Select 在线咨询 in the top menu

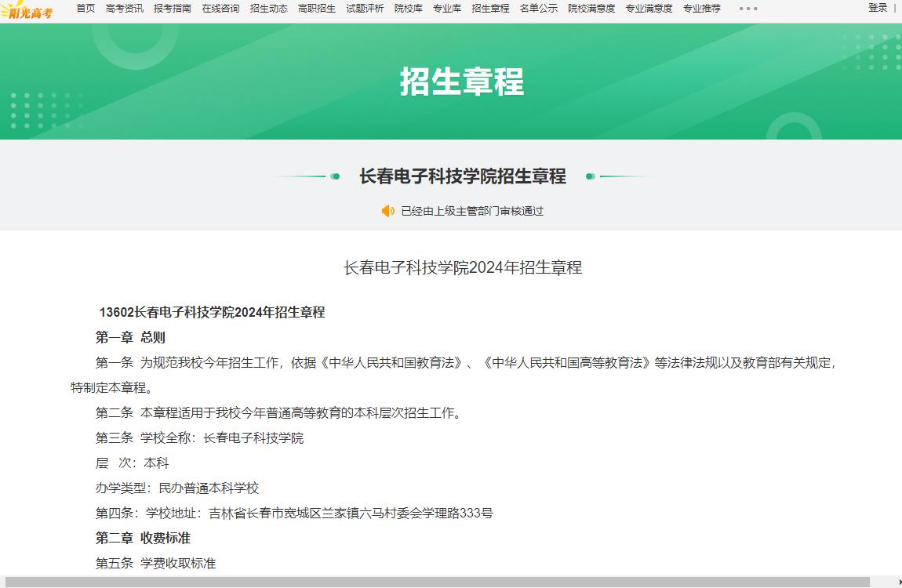pyautogui.click(x=220, y=9)
